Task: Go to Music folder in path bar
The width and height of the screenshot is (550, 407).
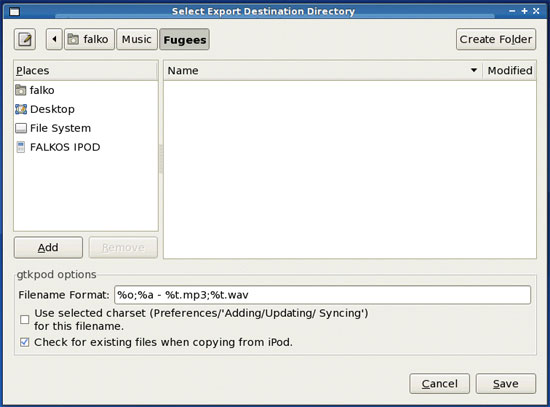Action: 137,39
